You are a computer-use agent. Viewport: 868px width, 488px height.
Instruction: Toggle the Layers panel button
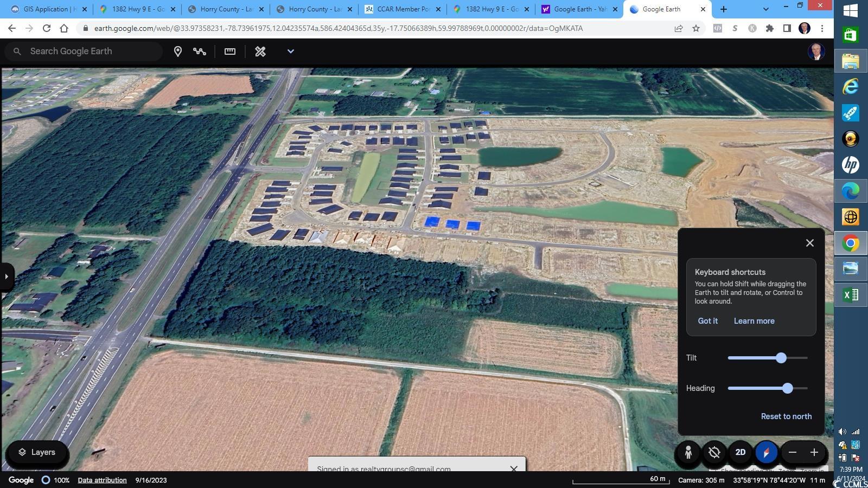point(37,452)
